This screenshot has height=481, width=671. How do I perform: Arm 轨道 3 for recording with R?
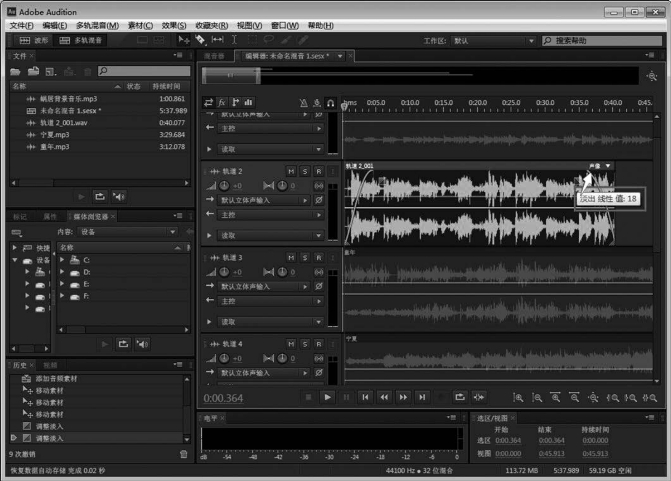319,257
